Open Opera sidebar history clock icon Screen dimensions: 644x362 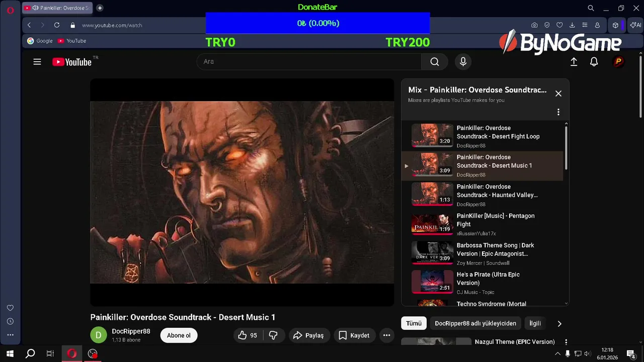[x=10, y=321]
